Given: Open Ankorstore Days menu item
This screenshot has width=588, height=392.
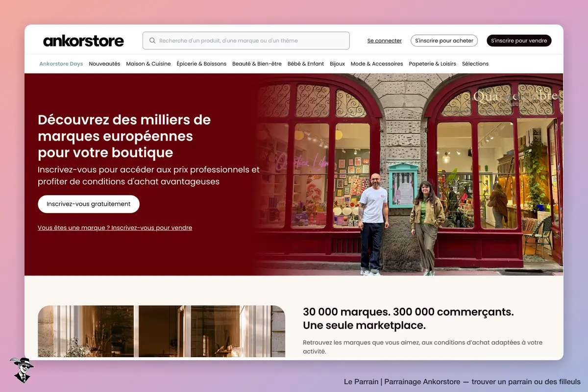Looking at the screenshot, I should [x=61, y=64].
